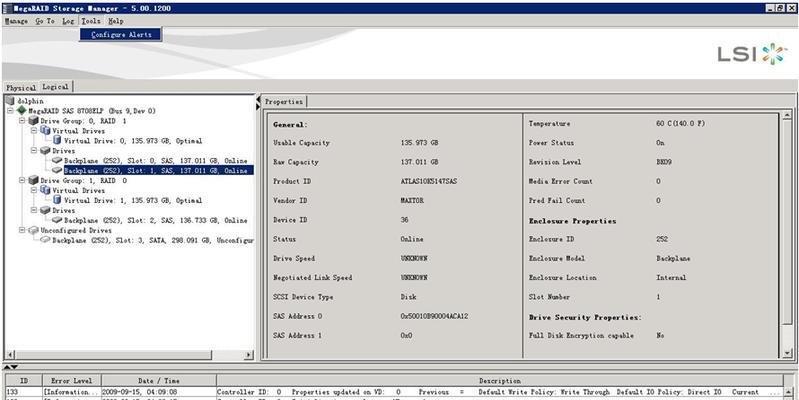The image size is (799, 400).
Task: Click Drives folder icon under Drive Group 1
Action: pyautogui.click(x=45, y=210)
